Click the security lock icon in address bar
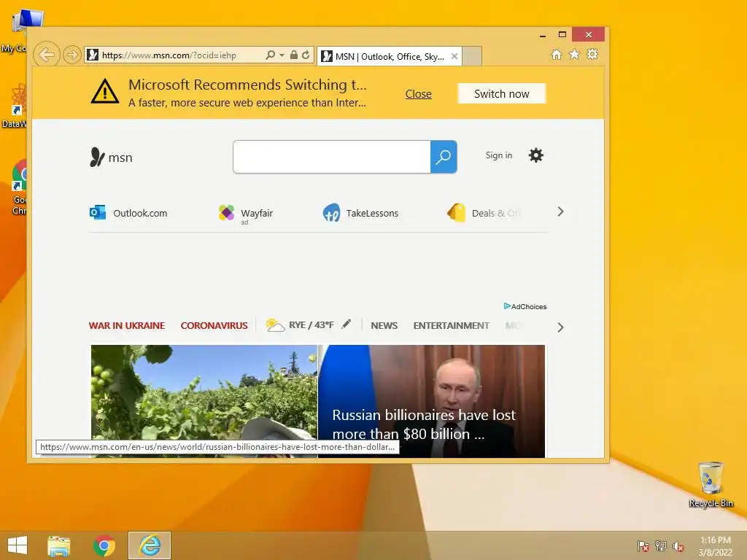Image resolution: width=747 pixels, height=560 pixels. [294, 55]
